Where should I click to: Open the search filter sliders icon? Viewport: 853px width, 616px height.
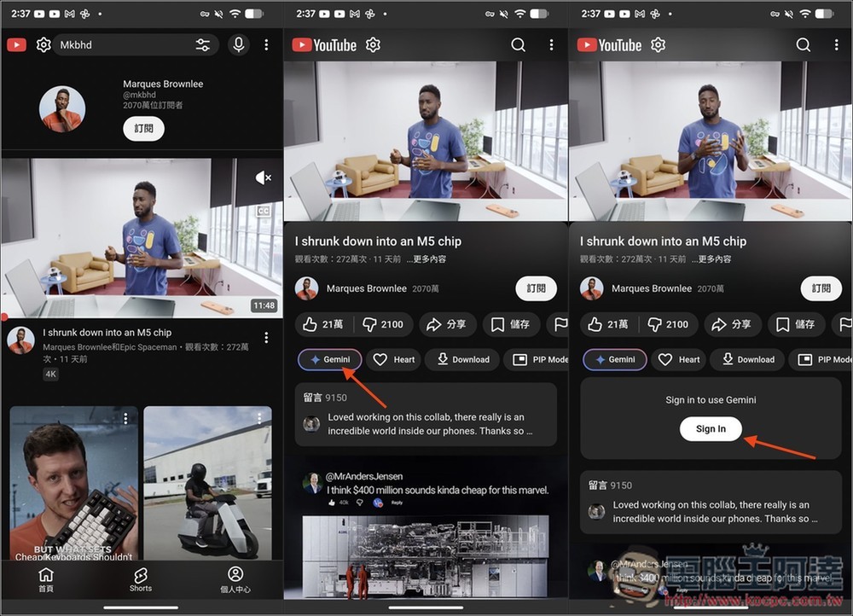(204, 44)
